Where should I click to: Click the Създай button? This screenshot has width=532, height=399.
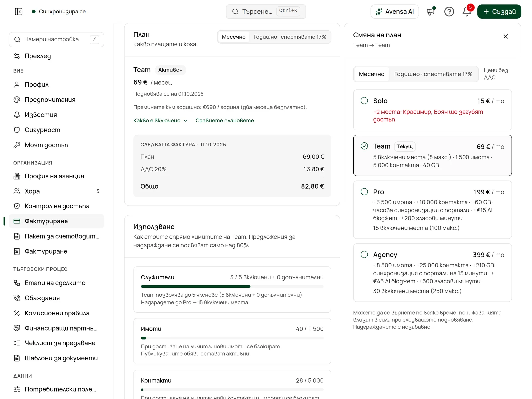click(x=499, y=12)
